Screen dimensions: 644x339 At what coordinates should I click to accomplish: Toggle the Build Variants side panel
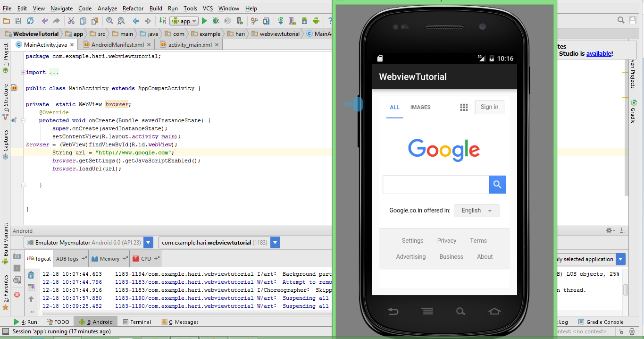tap(6, 243)
